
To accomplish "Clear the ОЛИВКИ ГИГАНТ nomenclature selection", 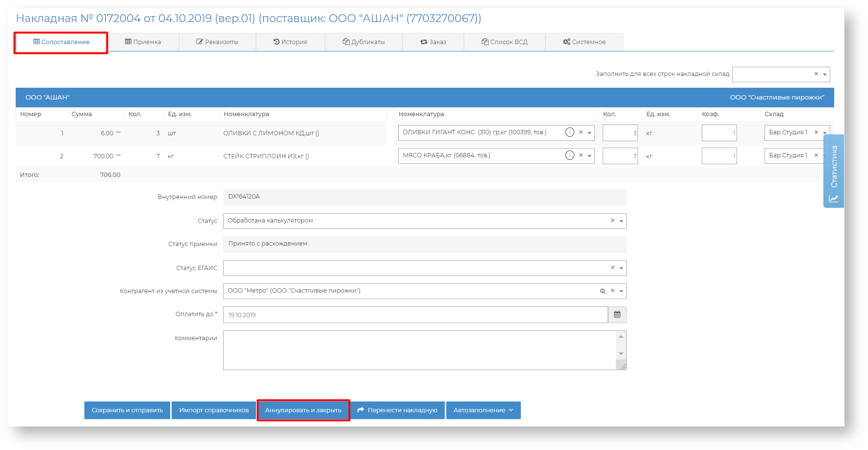I will click(x=581, y=132).
